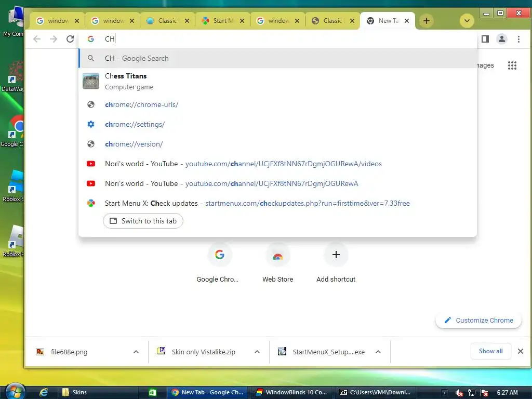
Task: Close the New Tab tab
Action: [x=407, y=21]
